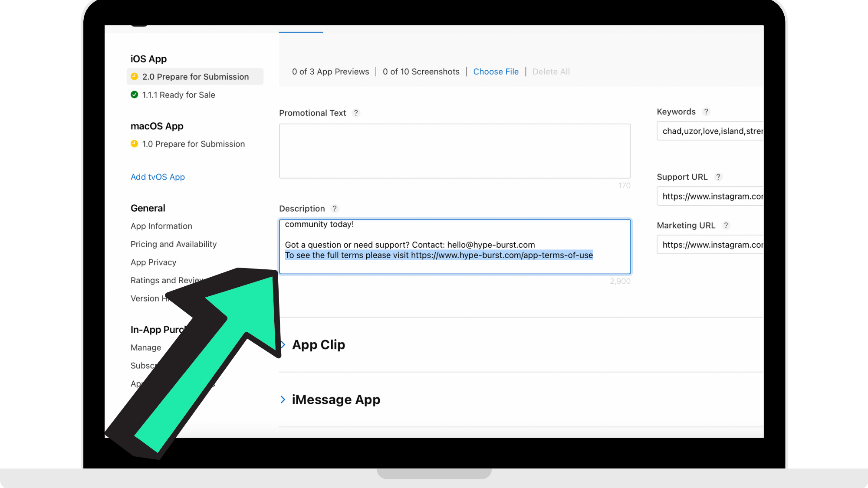This screenshot has height=488, width=868.
Task: Click yellow status dot for iOS 2.0
Action: pos(135,77)
